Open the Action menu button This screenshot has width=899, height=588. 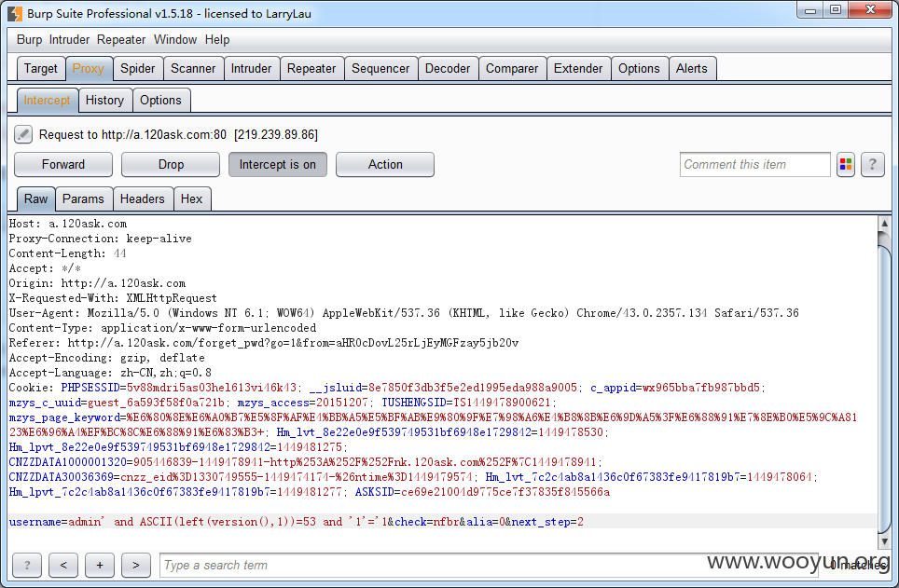pyautogui.click(x=385, y=165)
